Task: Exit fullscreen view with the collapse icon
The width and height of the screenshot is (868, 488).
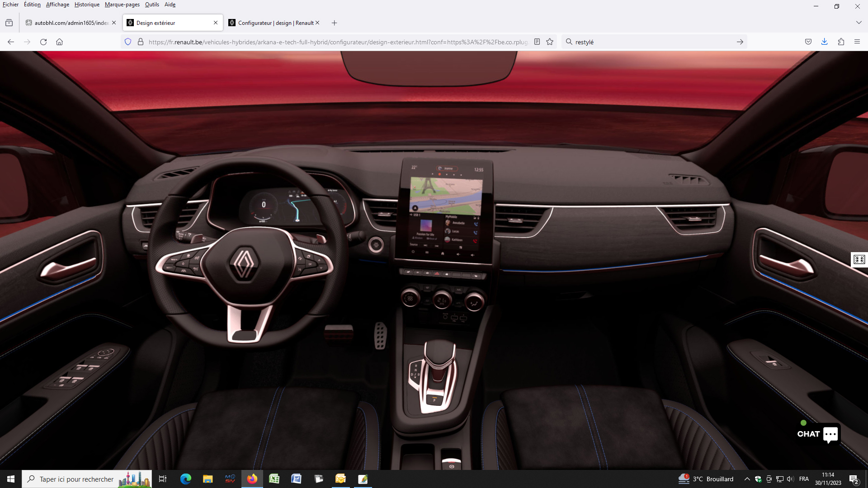Action: (x=859, y=259)
